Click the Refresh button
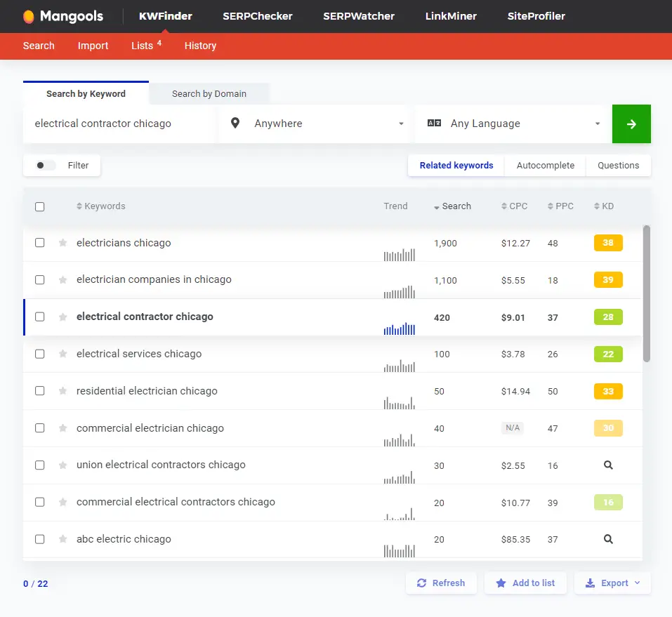The width and height of the screenshot is (672, 617). point(441,583)
